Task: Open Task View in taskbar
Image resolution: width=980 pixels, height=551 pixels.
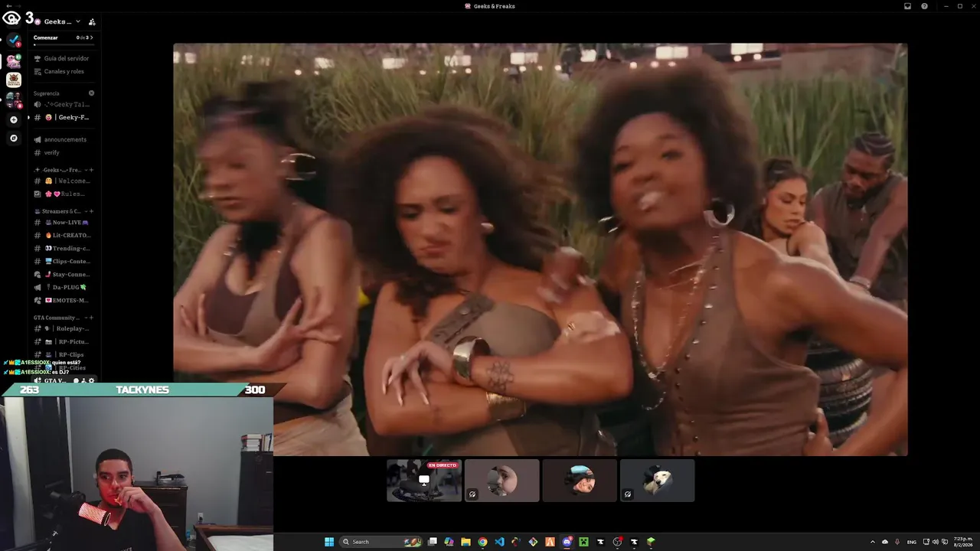Action: (432, 542)
